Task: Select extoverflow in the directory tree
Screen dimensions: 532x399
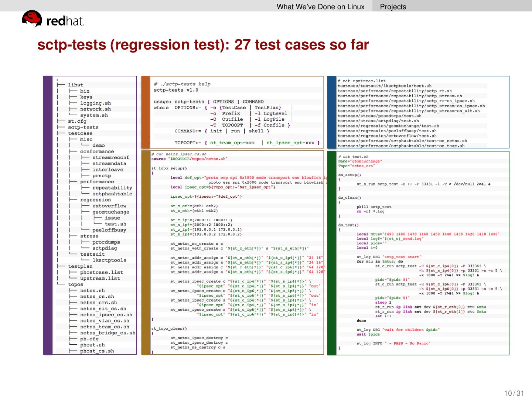Action: click(109, 206)
